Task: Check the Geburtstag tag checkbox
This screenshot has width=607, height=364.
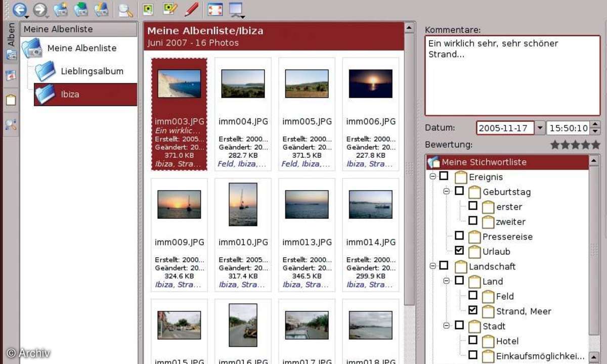Action: [459, 191]
